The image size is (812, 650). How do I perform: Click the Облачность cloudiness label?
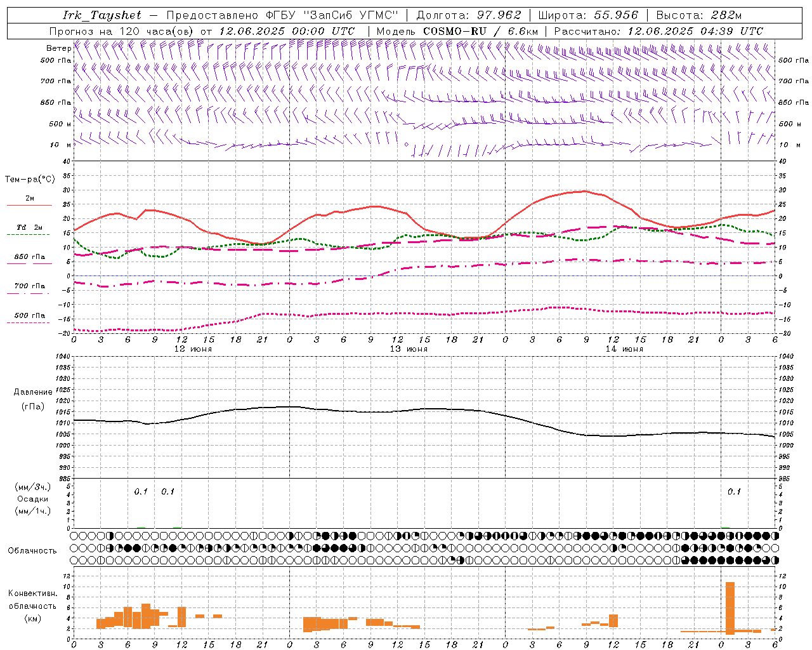(32, 551)
